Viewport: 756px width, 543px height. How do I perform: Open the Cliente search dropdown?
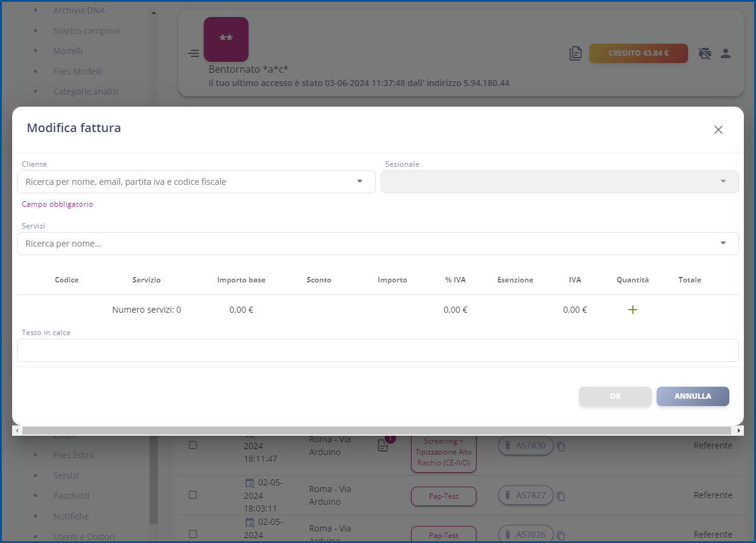click(196, 182)
